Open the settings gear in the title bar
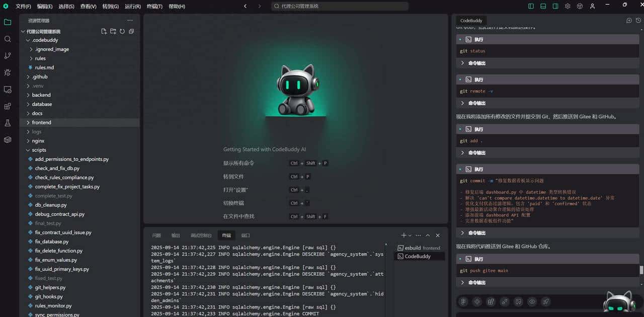Viewport: 644px width, 317px height. [x=568, y=6]
